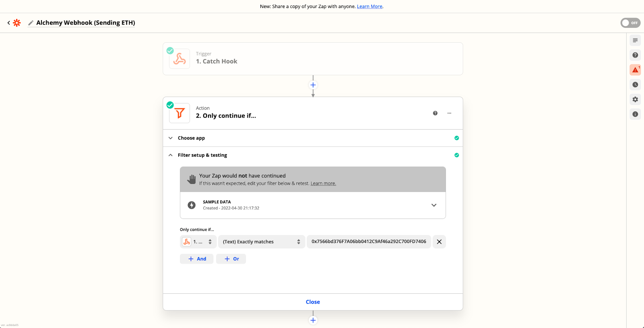Viewport: 644px width, 328px height.
Task: Open the three-dot menu on the filter step
Action: (449, 113)
